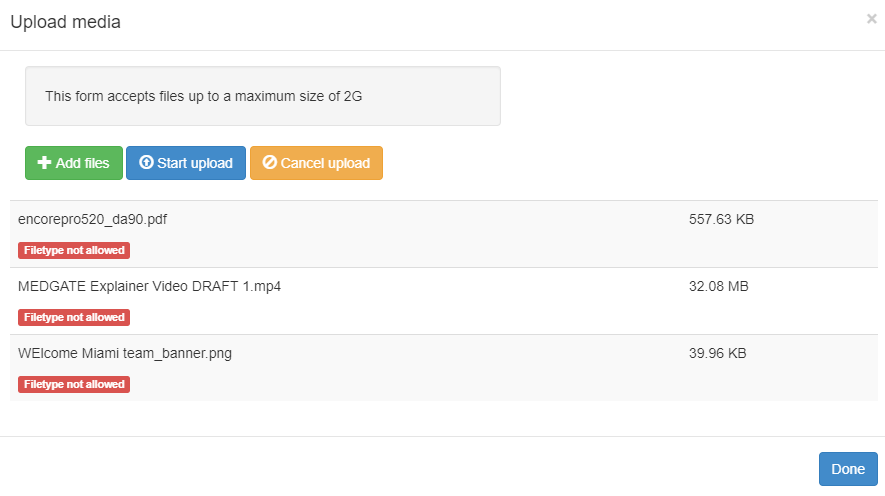The width and height of the screenshot is (885, 496).
Task: Click the upload arrow icon on Start upload
Action: pyautogui.click(x=146, y=163)
